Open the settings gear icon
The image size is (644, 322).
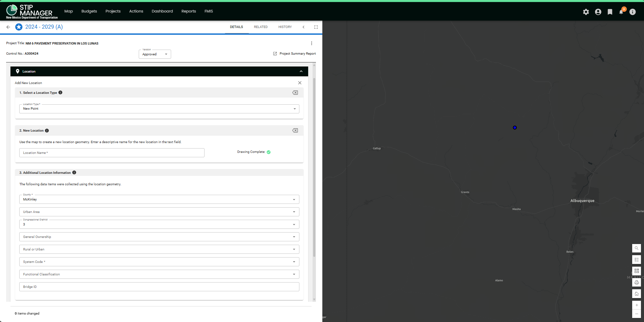click(x=586, y=12)
